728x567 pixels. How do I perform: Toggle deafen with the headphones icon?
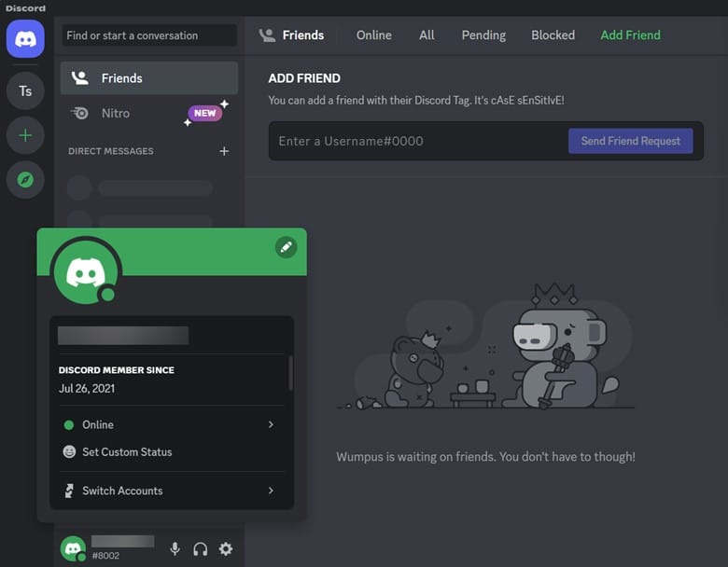pyautogui.click(x=200, y=549)
